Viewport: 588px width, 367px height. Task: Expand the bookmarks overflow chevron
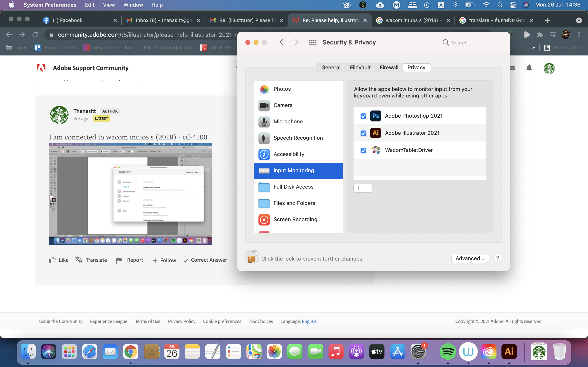(533, 48)
